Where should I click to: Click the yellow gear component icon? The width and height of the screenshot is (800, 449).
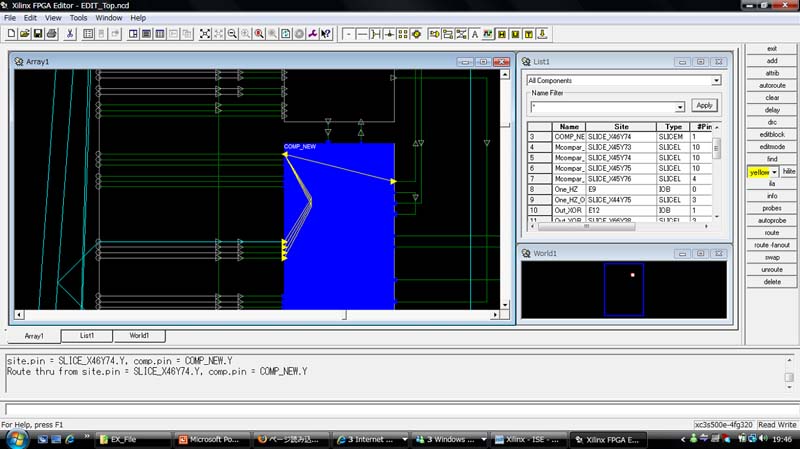416,34
